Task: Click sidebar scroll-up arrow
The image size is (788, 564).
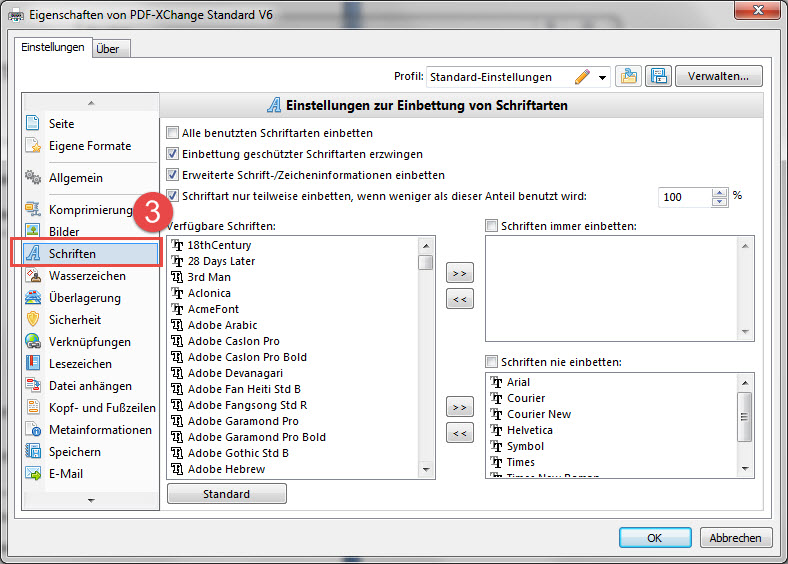Action: (91, 103)
